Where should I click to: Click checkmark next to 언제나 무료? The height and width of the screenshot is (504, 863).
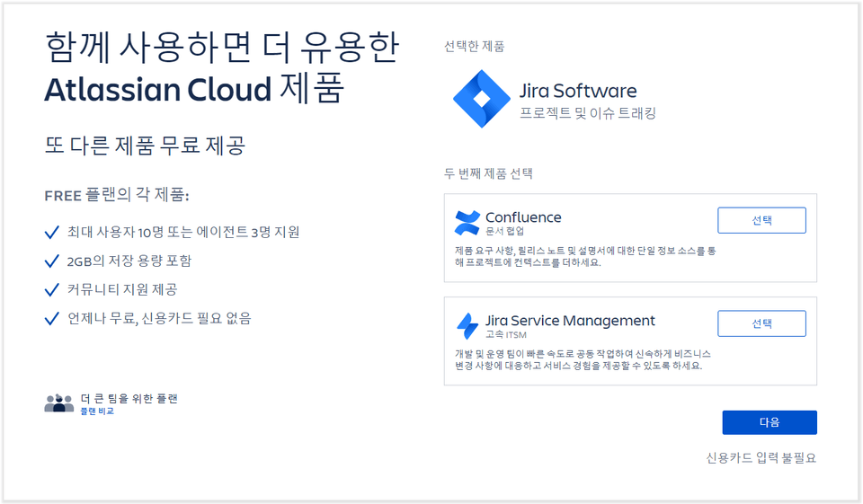pos(52,318)
